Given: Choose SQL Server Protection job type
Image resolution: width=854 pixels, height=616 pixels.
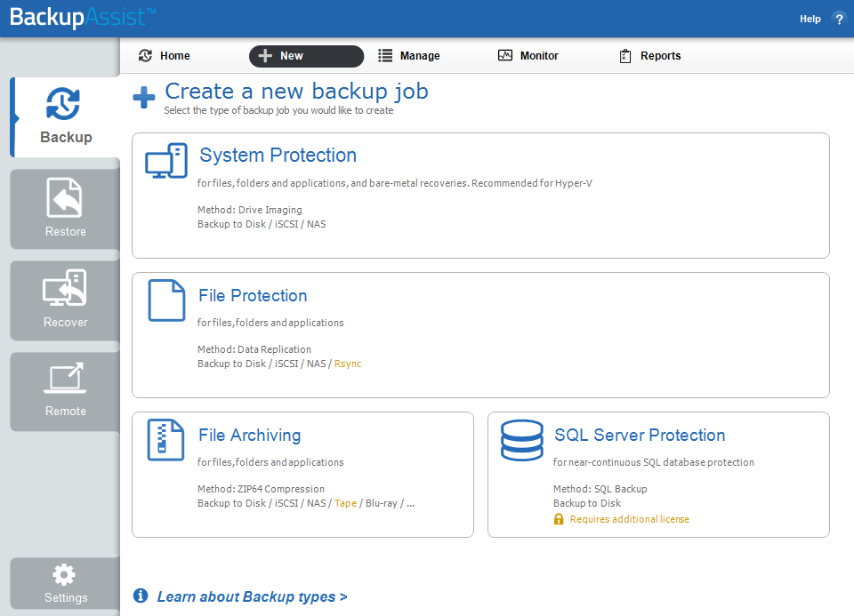Looking at the screenshot, I should [x=640, y=436].
